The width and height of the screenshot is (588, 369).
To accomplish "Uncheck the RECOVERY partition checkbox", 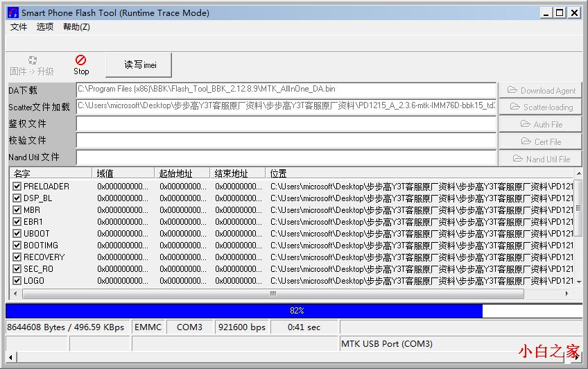I will click(x=17, y=257).
